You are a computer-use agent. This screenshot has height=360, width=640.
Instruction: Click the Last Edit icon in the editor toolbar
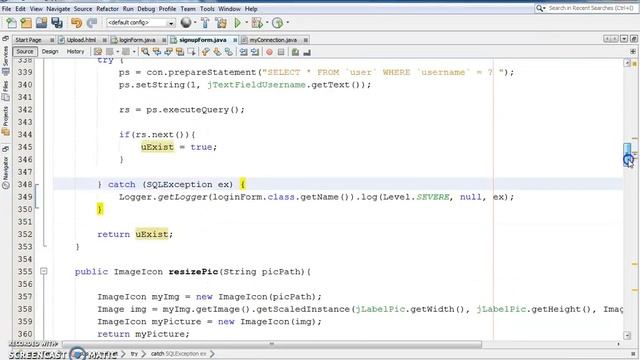pos(98,52)
